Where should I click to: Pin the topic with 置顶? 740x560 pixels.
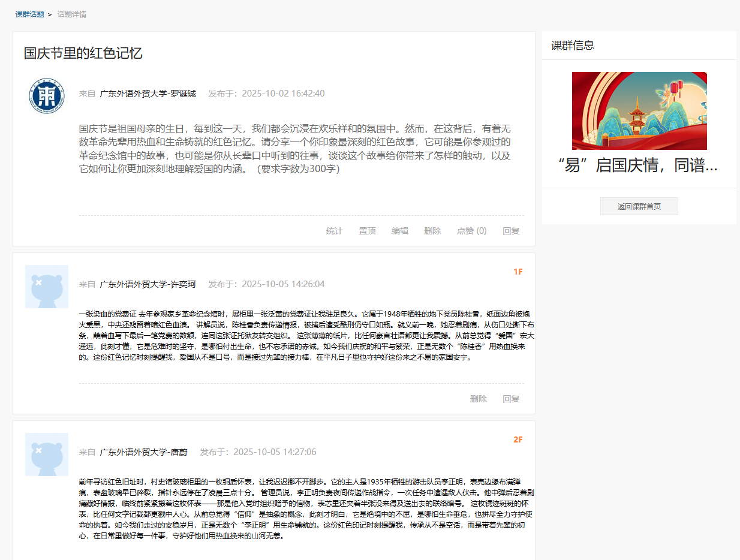[367, 231]
